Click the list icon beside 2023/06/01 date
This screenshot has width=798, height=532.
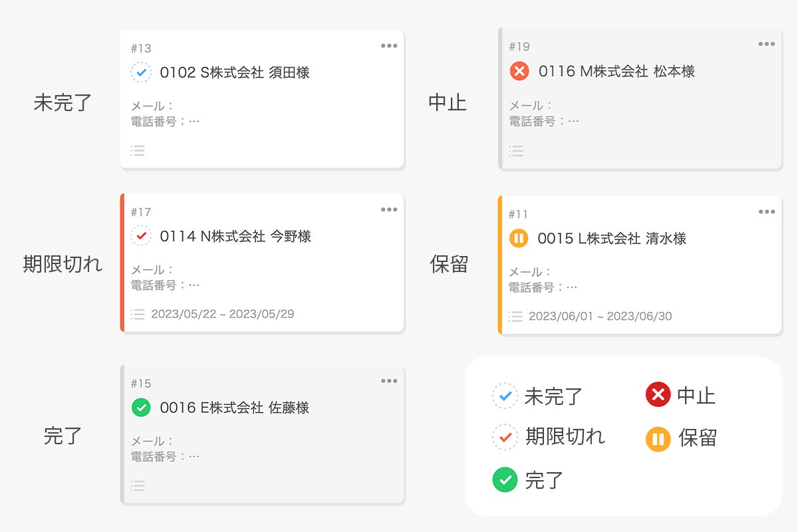(x=515, y=317)
